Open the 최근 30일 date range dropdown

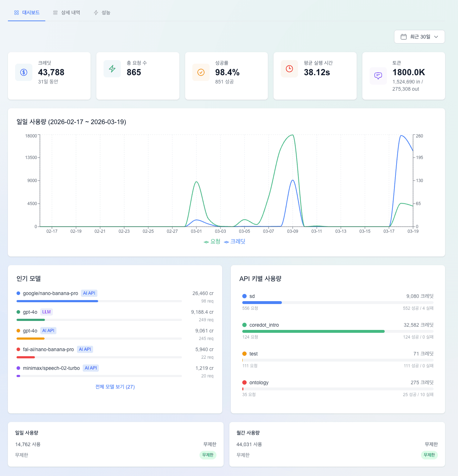[419, 37]
